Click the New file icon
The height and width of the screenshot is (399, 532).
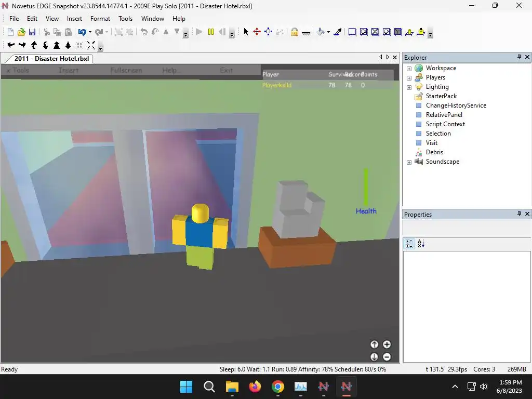pyautogui.click(x=10, y=32)
